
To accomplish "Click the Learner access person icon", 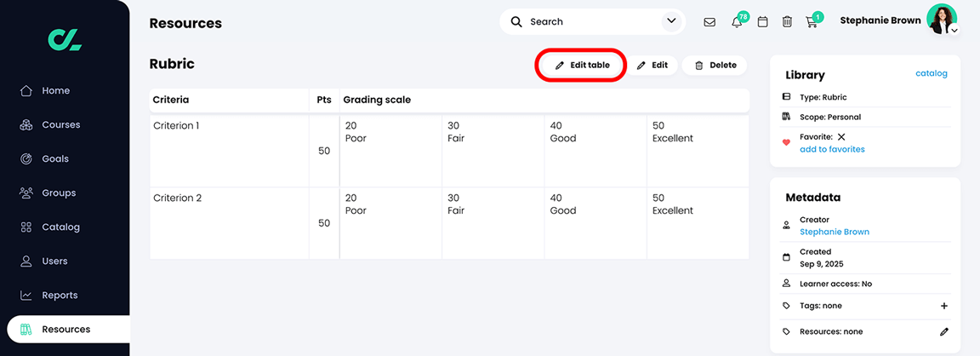I will pos(786,284).
